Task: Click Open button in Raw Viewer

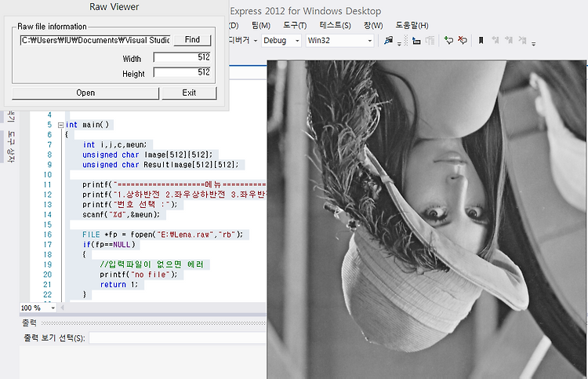Action: 85,93
